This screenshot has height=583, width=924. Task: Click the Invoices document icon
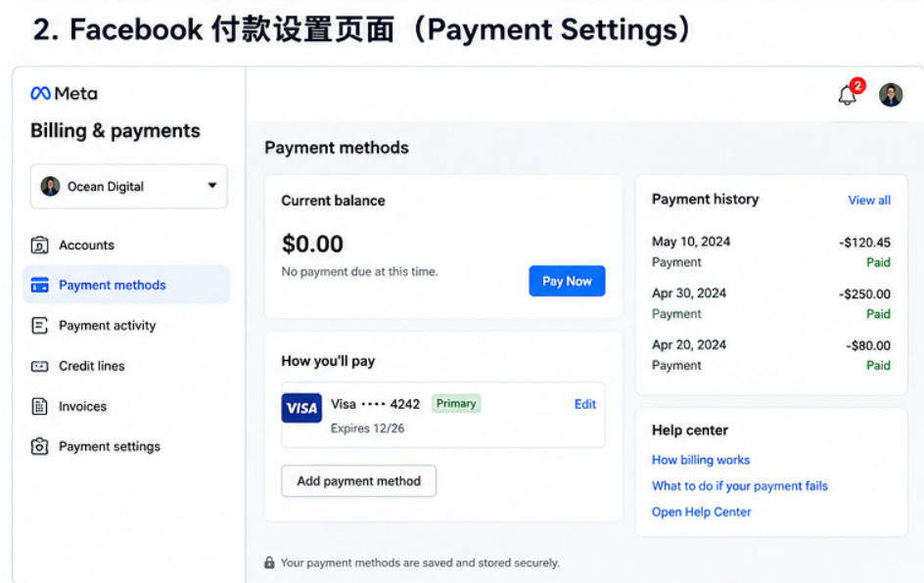click(x=39, y=406)
